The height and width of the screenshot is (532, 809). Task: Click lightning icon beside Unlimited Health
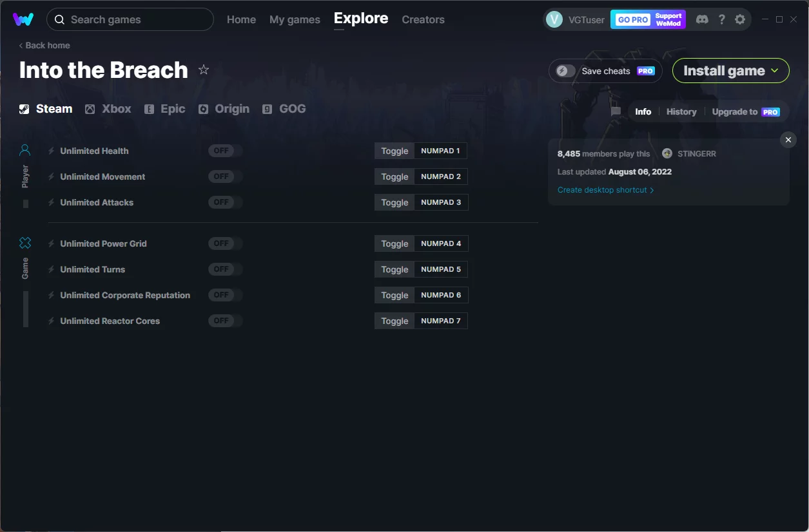click(x=52, y=151)
